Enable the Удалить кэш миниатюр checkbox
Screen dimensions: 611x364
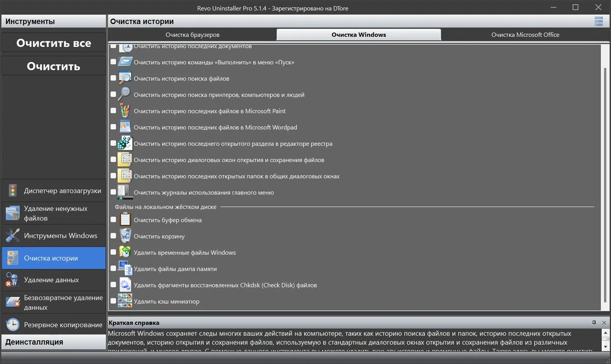pos(113,301)
